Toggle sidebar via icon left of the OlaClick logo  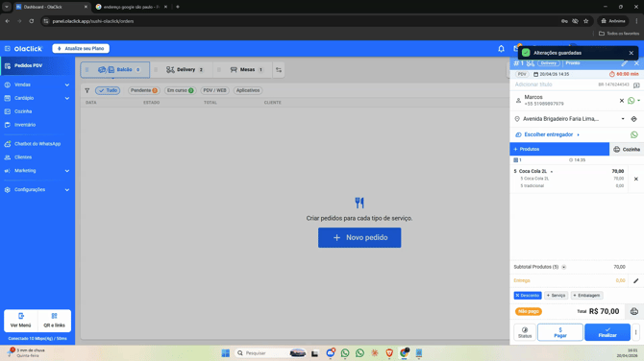pyautogui.click(x=8, y=48)
